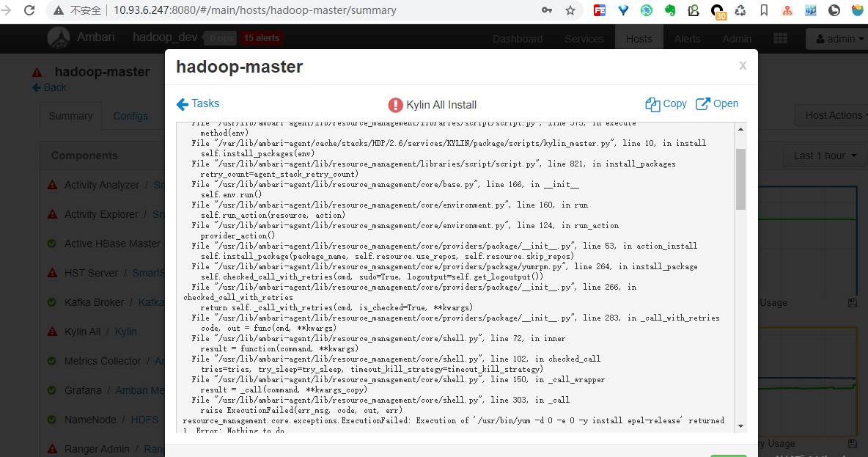868x457 pixels.
Task: Click the NameNode green status icon
Action: [52, 420]
